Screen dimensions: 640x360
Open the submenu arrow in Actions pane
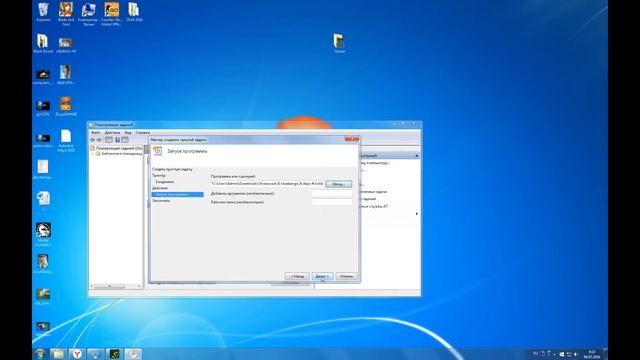pos(416,213)
